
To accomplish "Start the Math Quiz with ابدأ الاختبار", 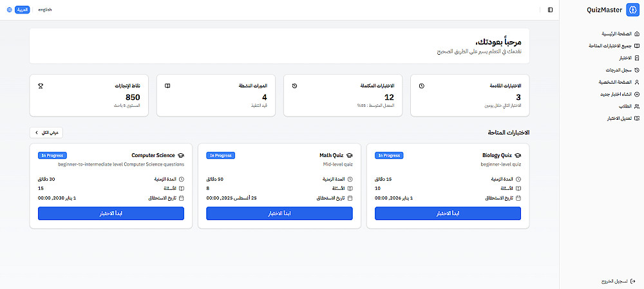I will [279, 214].
